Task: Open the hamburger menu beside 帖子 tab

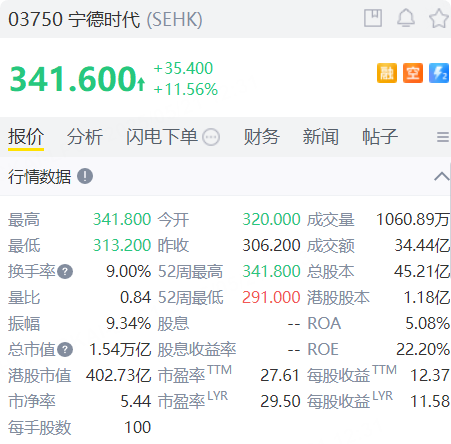Action: [x=443, y=137]
